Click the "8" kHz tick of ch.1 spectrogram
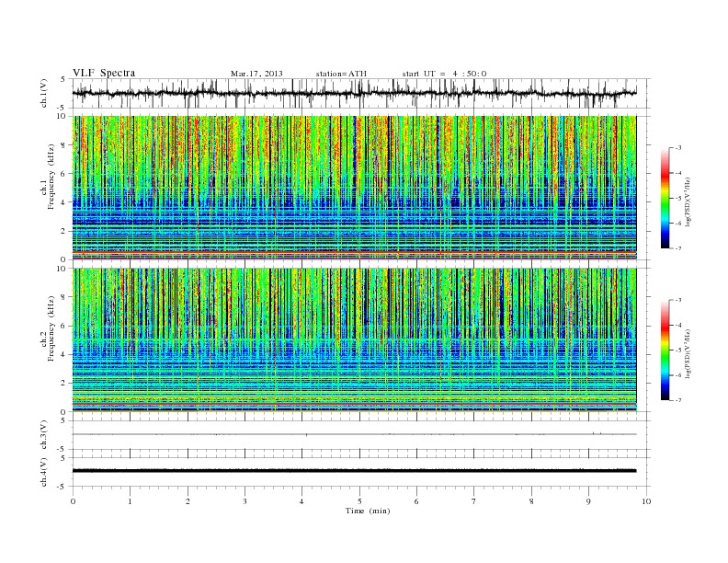The height and width of the screenshot is (563, 728). (x=63, y=145)
